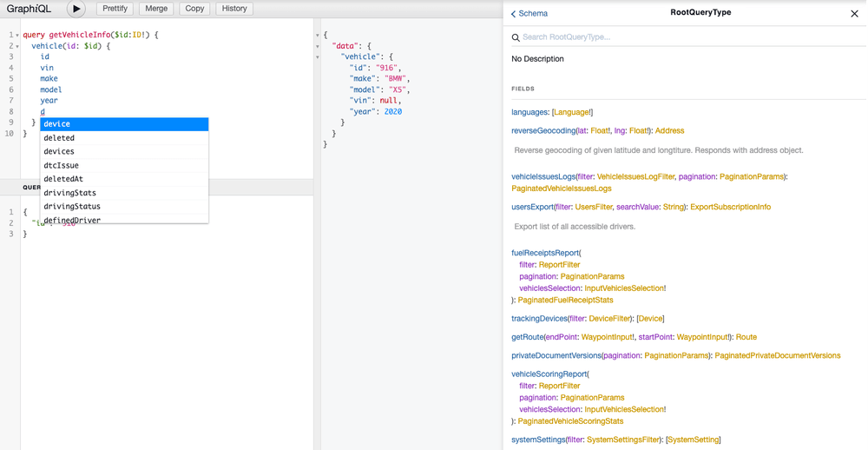Run the query with the play button
Screen dimensions: 868x450
tap(76, 9)
